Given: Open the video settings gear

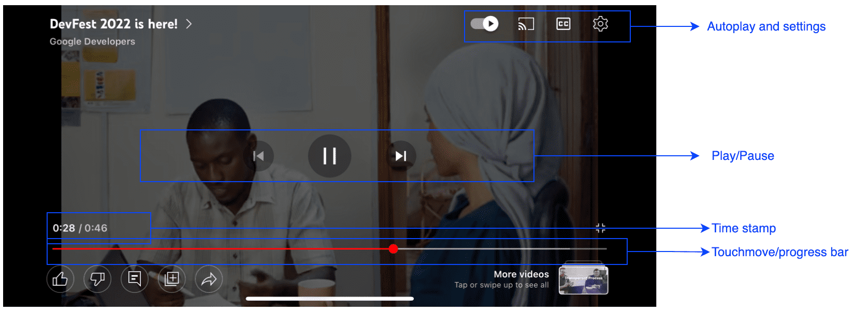Looking at the screenshot, I should click(x=600, y=24).
